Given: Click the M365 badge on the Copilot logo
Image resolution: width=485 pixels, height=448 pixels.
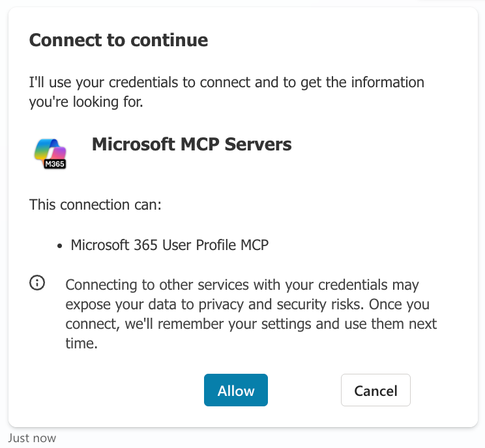Looking at the screenshot, I should pyautogui.click(x=54, y=164).
